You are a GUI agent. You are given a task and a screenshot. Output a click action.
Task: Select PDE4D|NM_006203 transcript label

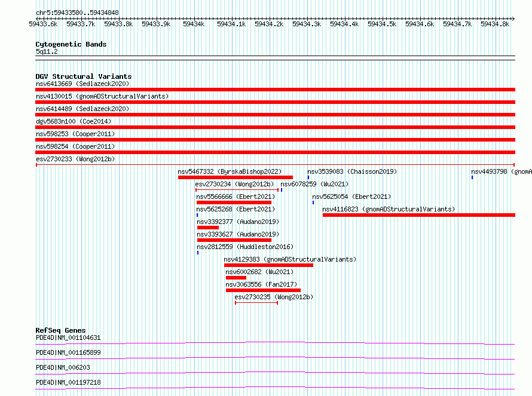click(63, 367)
